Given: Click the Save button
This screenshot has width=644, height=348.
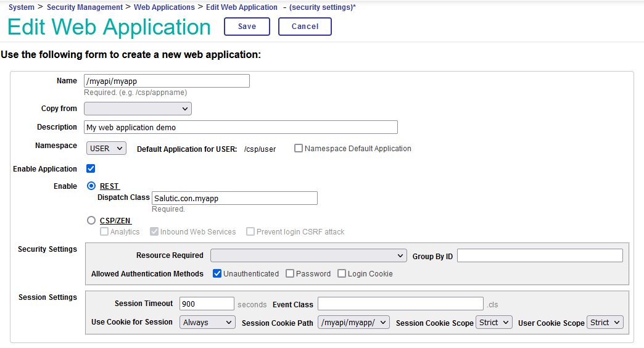Looking at the screenshot, I should [247, 27].
